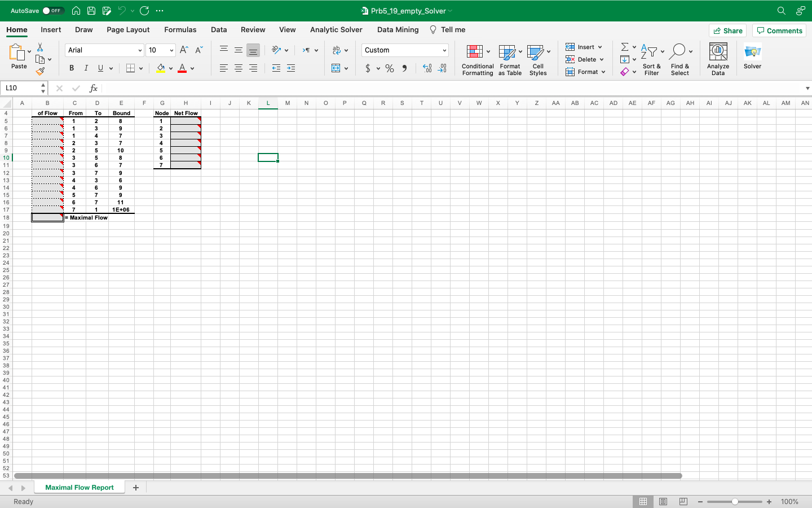The image size is (812, 508).
Task: Open the Formulas ribbon tab
Action: point(180,30)
